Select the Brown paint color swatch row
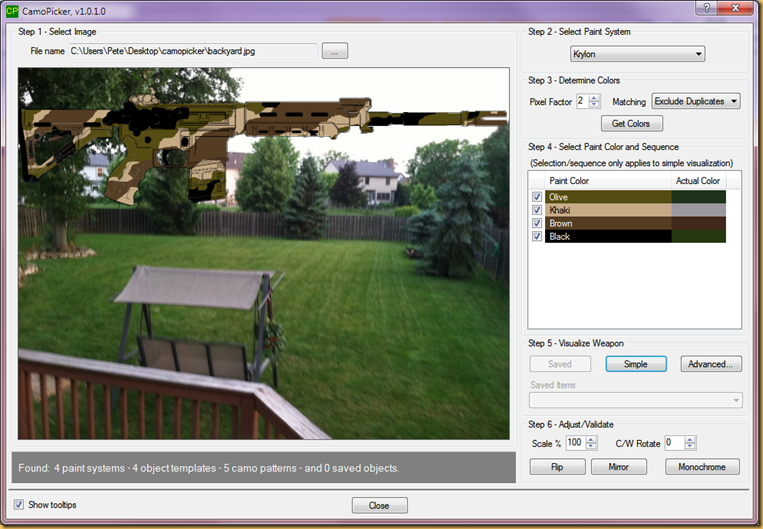 [x=608, y=223]
